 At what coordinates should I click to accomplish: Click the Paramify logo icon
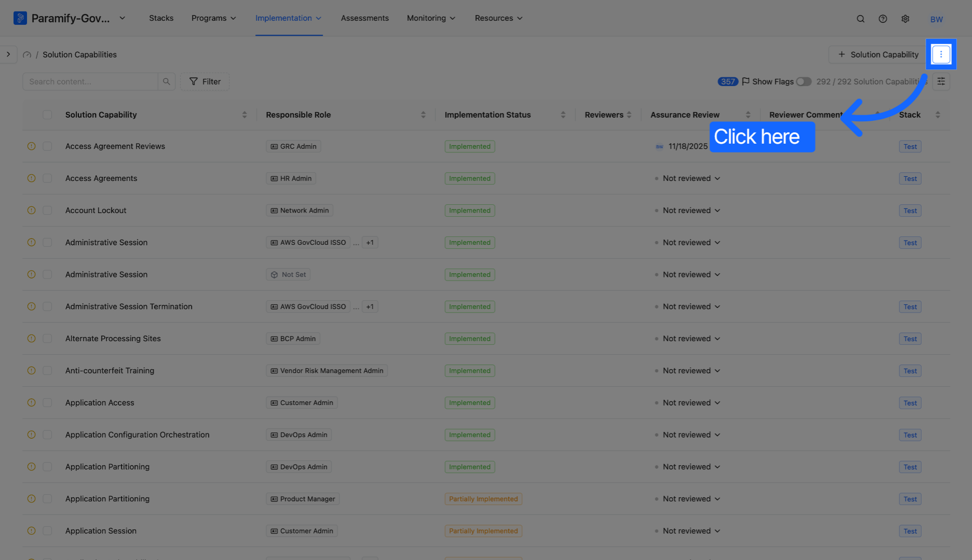pyautogui.click(x=20, y=18)
